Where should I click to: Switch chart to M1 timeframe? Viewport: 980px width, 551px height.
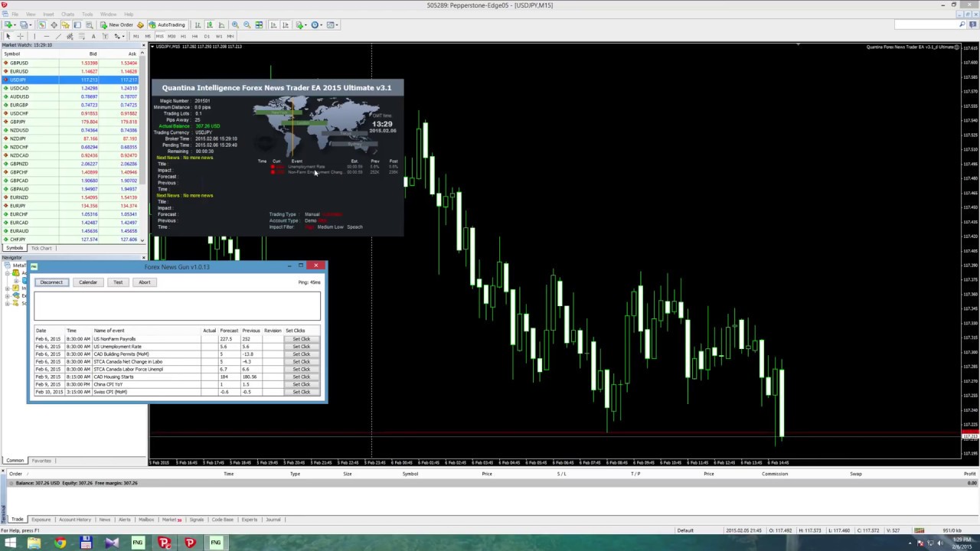coord(136,36)
